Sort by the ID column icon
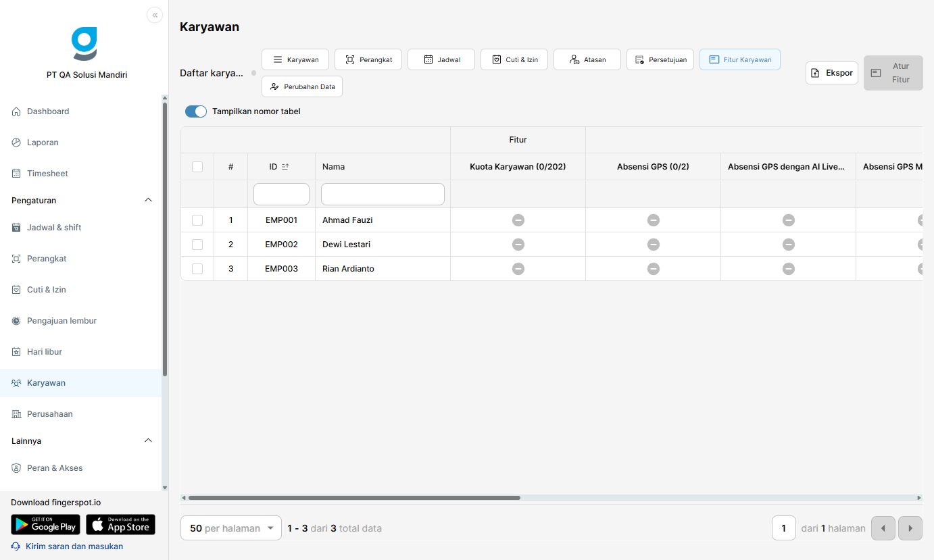 coord(285,167)
